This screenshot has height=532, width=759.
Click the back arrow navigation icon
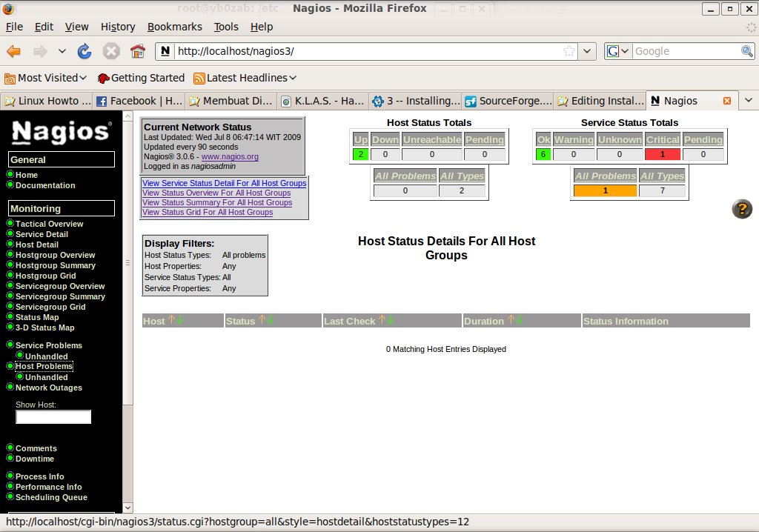coord(14,51)
